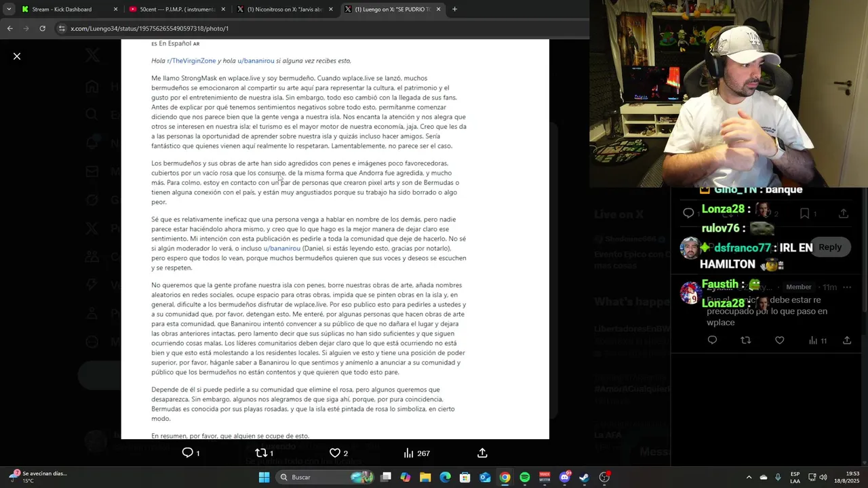Open Microsoft Edge from taskbar
Screen dimensions: 868x488
pyautogui.click(x=445, y=477)
